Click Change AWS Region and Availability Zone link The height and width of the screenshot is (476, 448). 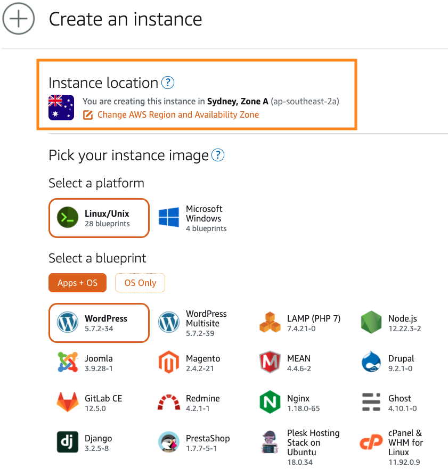178,115
